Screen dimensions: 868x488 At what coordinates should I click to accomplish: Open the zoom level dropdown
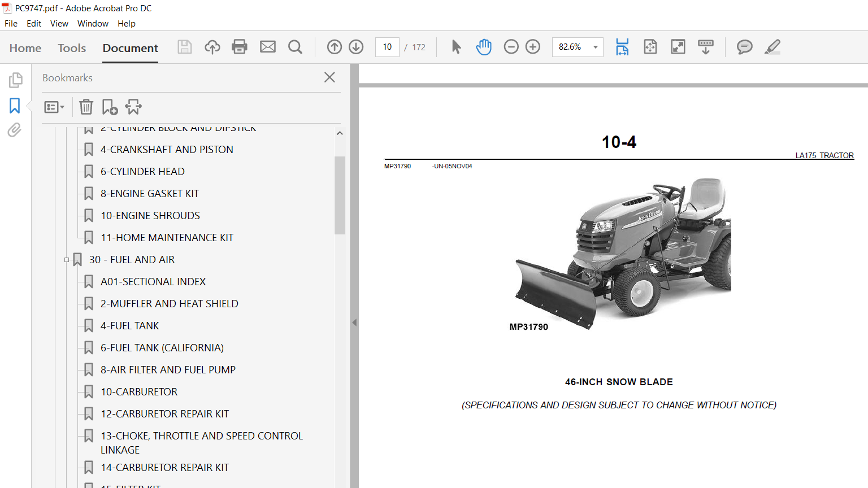(595, 47)
